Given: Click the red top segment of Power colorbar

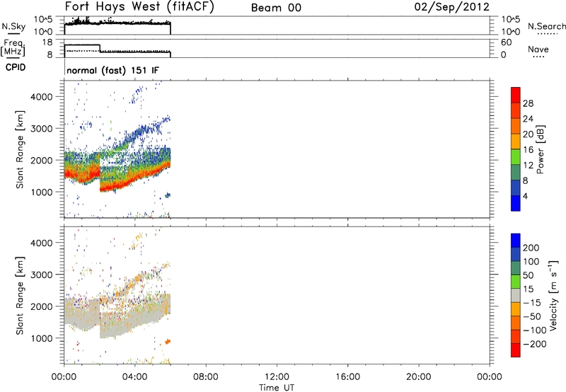Looking at the screenshot, I should (x=516, y=95).
